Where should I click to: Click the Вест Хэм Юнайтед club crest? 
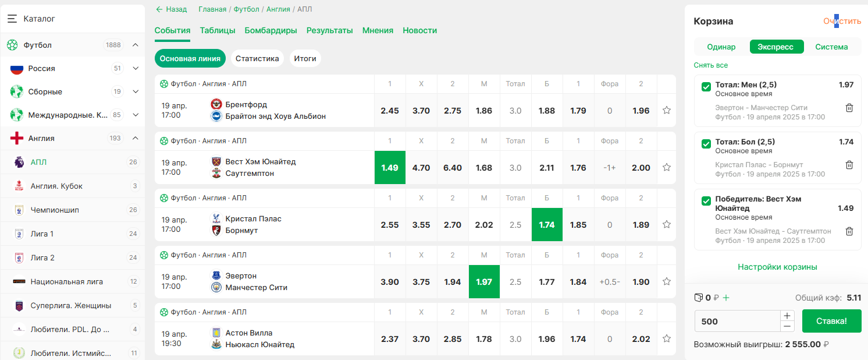216,161
